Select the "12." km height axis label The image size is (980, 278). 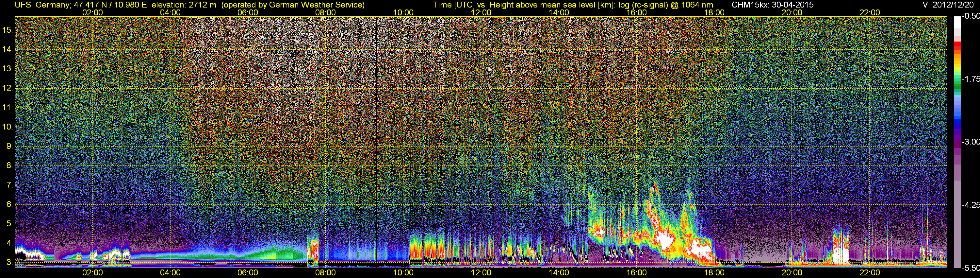click(x=8, y=88)
